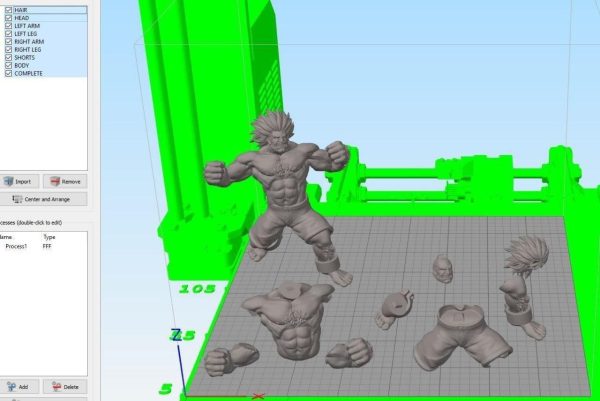Select the hair part on bed
This screenshot has height=401, width=600.
click(527, 254)
